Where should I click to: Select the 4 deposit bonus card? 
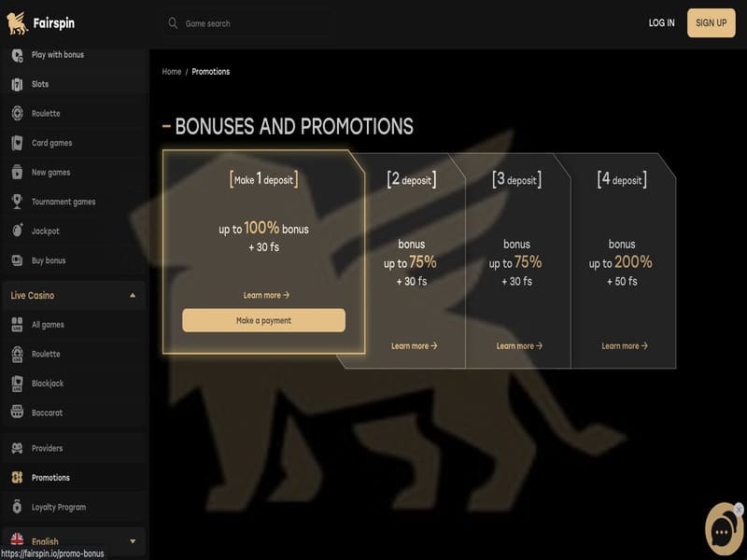622,261
